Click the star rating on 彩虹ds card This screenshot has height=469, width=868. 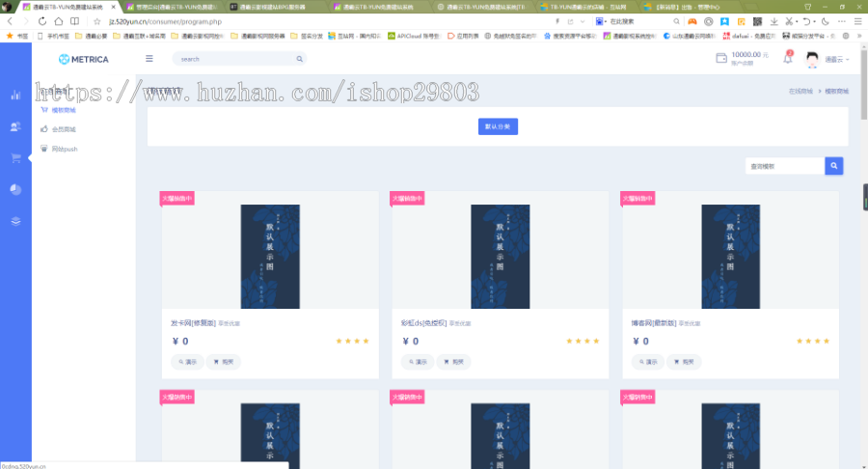click(x=583, y=341)
